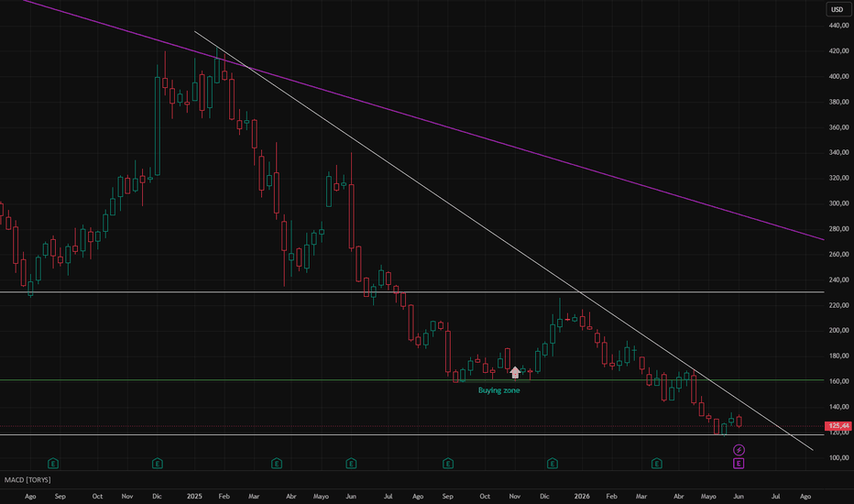Viewport: 854px width, 504px height.
Task: Click the MACD [TORYS] indicator label
Action: pos(27,479)
